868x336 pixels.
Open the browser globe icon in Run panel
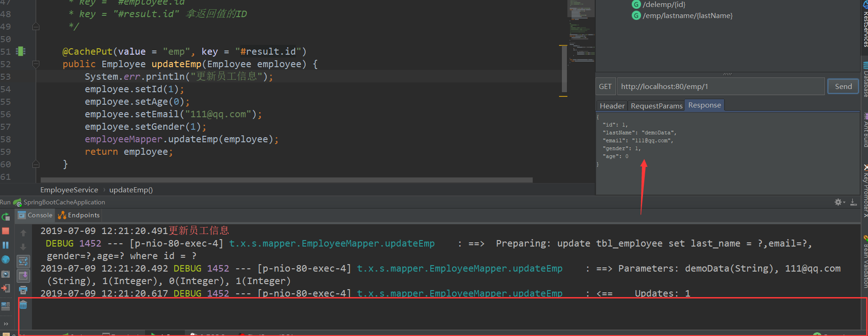6,260
